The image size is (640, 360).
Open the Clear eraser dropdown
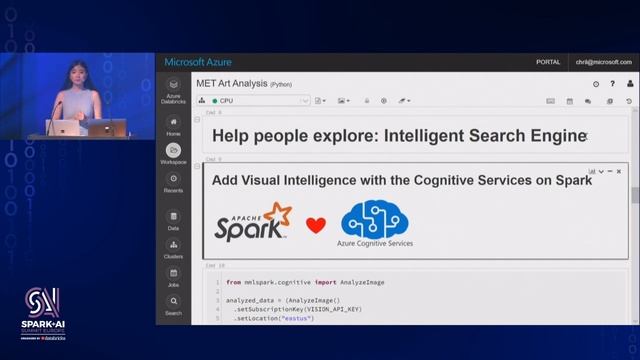click(404, 101)
